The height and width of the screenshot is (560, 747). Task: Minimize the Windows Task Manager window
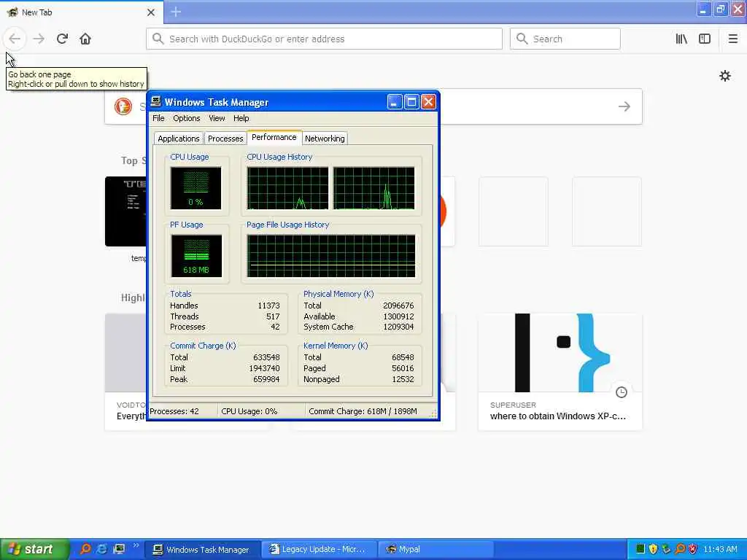395,101
